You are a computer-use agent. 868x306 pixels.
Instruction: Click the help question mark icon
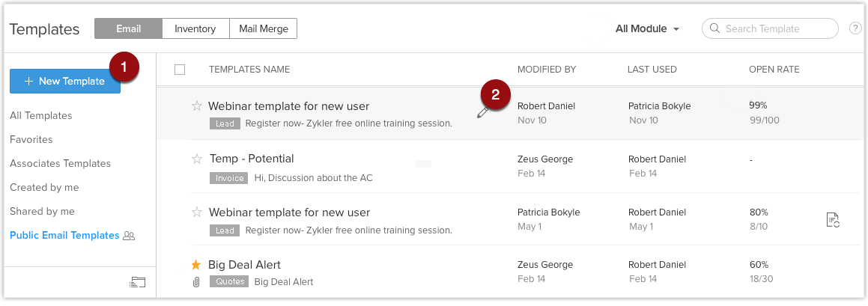coord(855,29)
